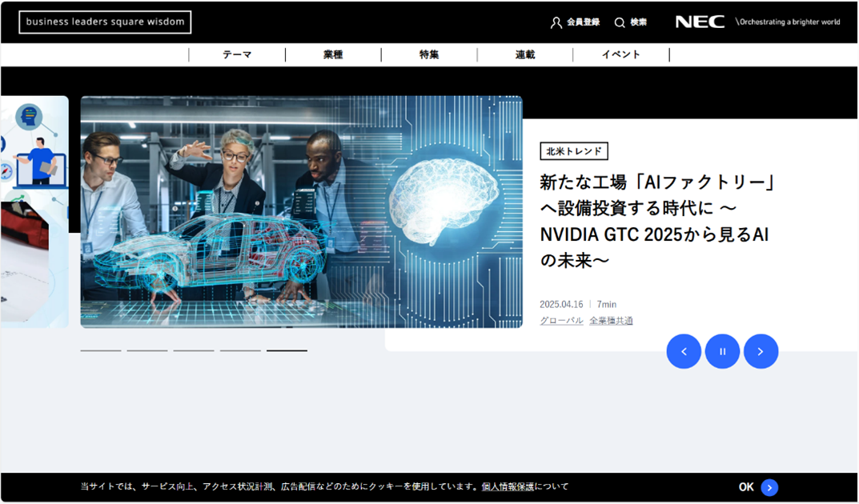
Task: Go to the next slide arrow button
Action: coord(761,351)
